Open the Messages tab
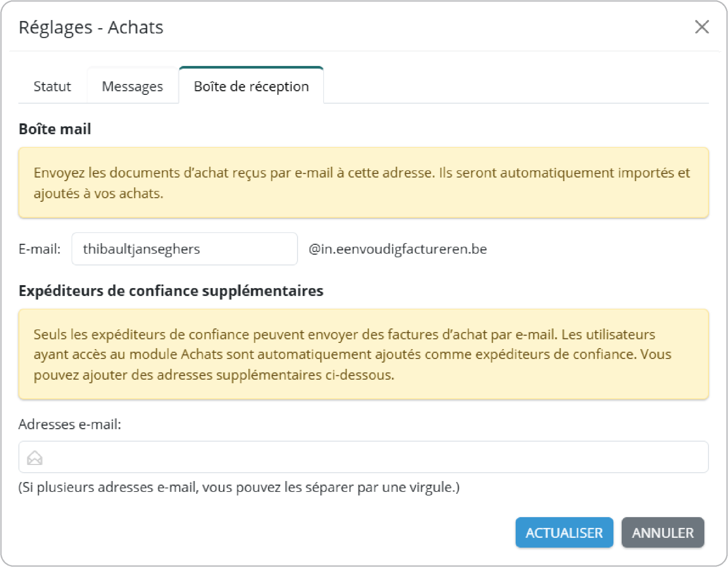Viewport: 728px width, 567px height. point(132,86)
